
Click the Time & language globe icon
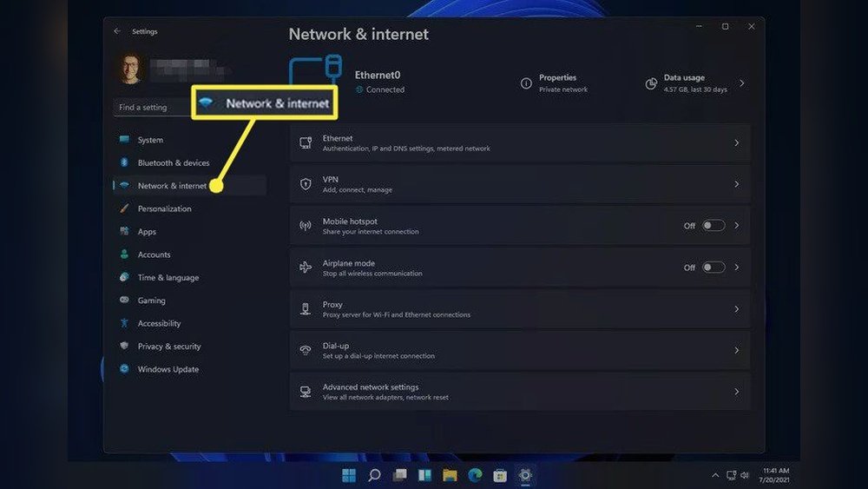[x=124, y=277]
